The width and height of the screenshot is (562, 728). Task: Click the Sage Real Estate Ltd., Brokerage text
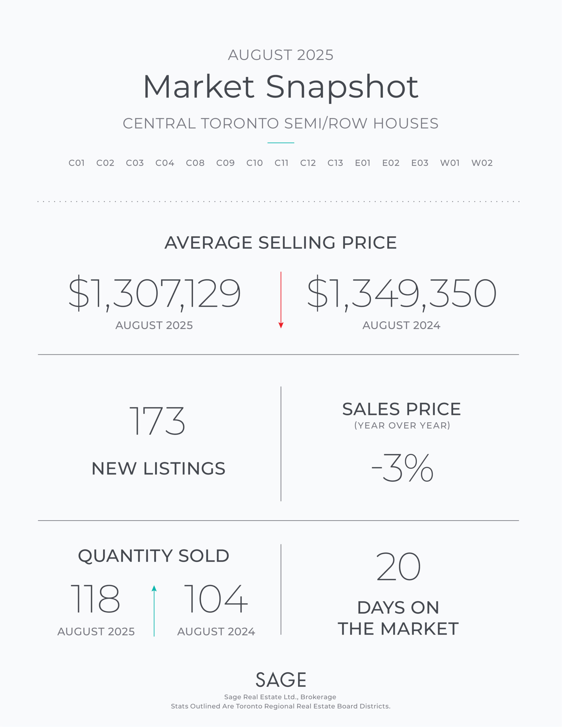point(280,697)
